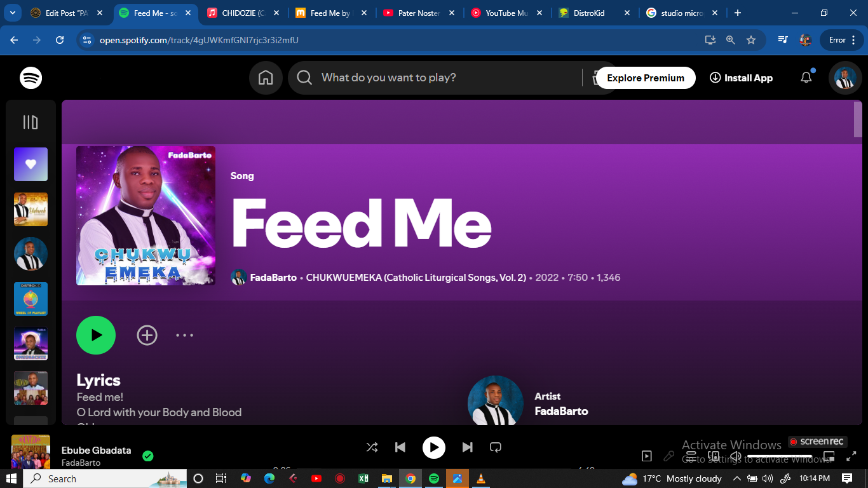Click the Install App button
Image resolution: width=868 pixels, height=488 pixels.
coord(741,78)
